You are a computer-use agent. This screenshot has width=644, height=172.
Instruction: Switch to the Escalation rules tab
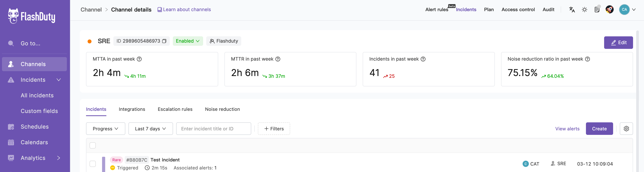click(175, 109)
